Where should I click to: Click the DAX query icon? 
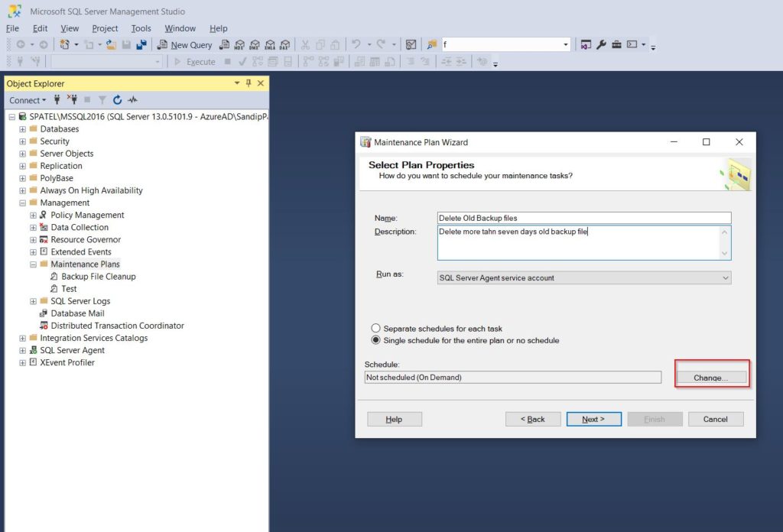pyautogui.click(x=284, y=45)
